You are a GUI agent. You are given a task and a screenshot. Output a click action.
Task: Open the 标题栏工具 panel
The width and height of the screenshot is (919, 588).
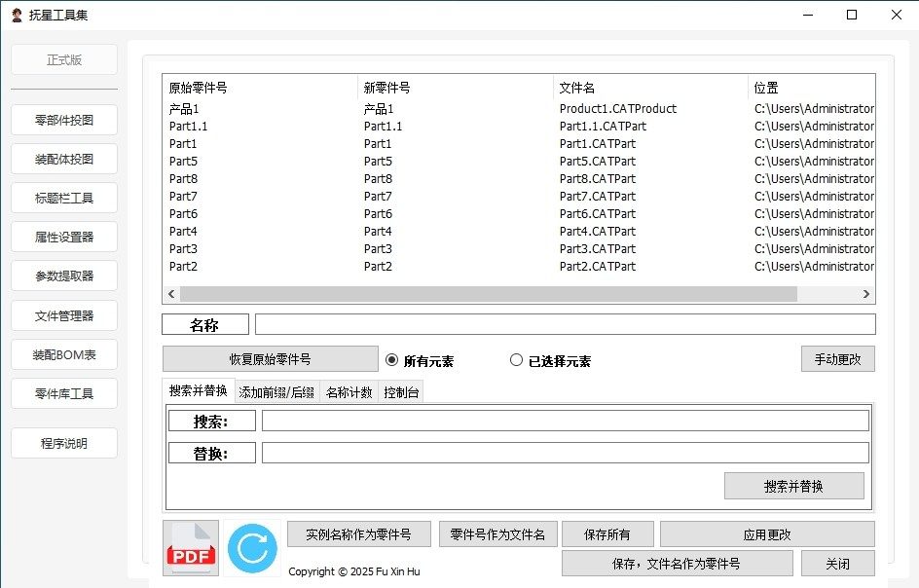click(x=64, y=199)
